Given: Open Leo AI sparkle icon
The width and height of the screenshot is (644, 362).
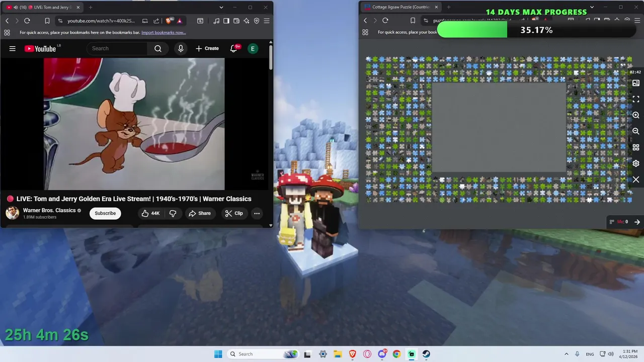Looking at the screenshot, I should point(247,21).
